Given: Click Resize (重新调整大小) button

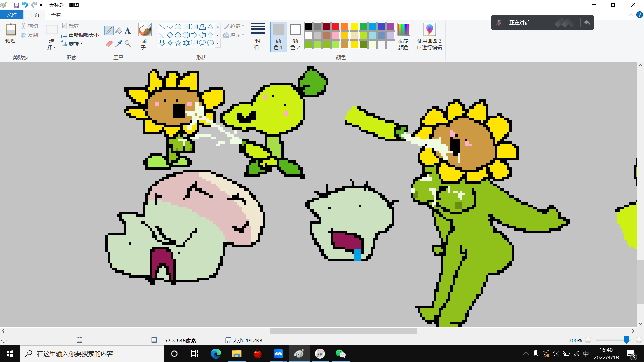Looking at the screenshot, I should [x=80, y=35].
